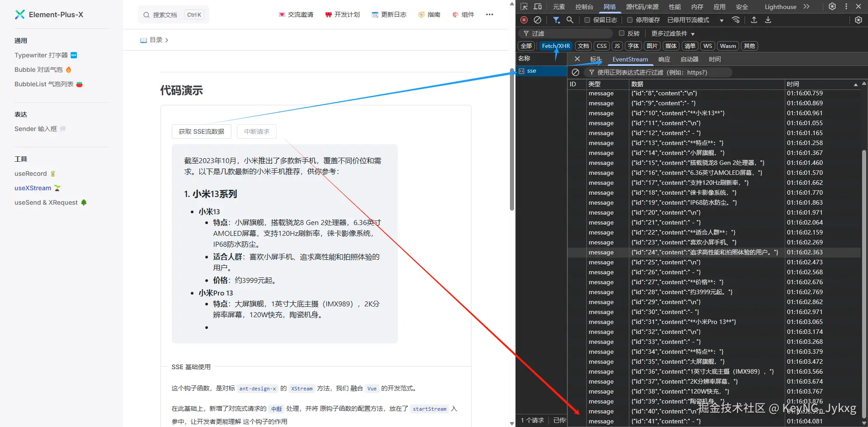Export HAR with the download icon

(x=768, y=20)
